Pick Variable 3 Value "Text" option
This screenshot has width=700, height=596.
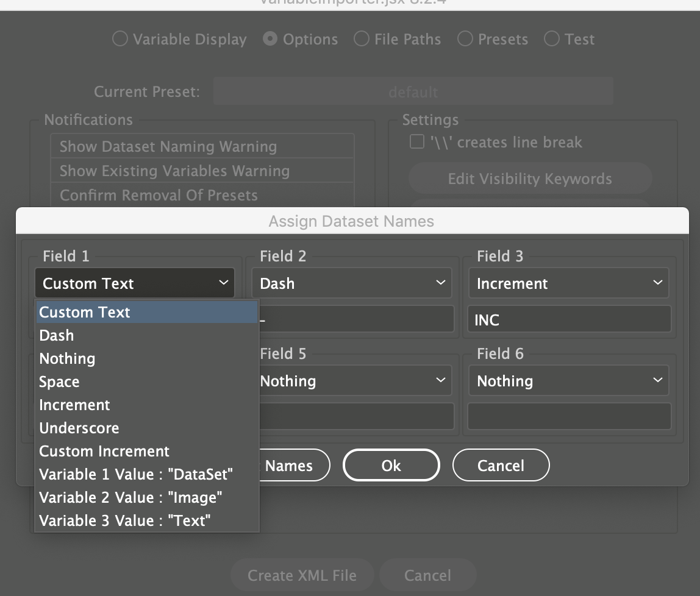125,520
